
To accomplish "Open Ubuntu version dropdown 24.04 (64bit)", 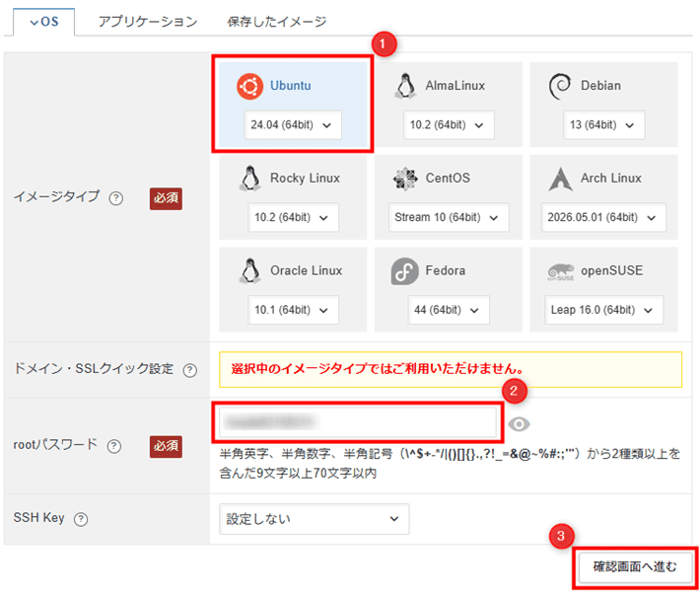I will coord(293,125).
